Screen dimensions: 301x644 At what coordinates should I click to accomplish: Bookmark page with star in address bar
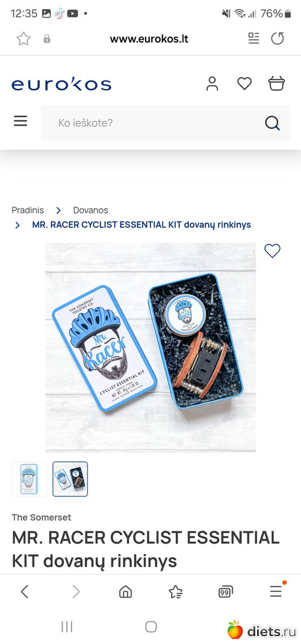tap(23, 38)
